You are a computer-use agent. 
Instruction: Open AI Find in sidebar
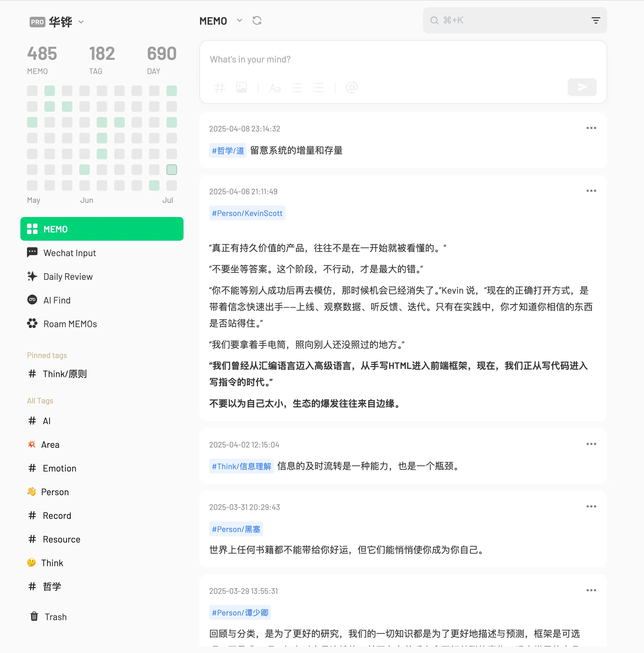(x=57, y=301)
